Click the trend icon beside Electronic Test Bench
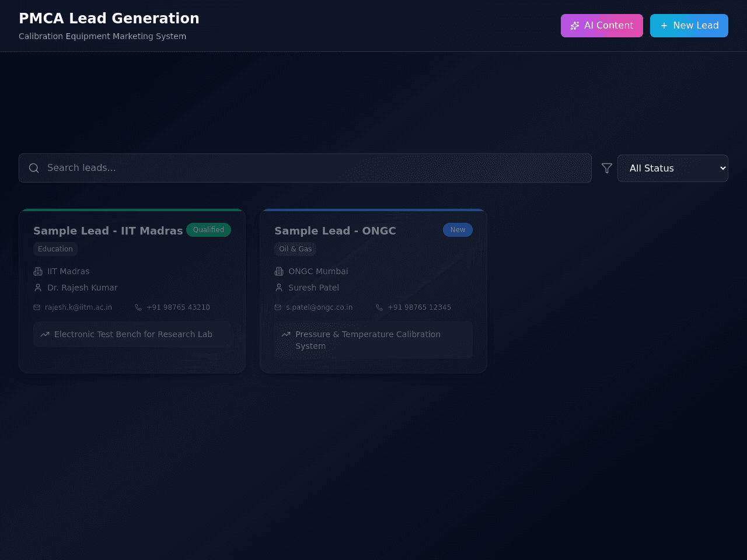 click(x=45, y=334)
